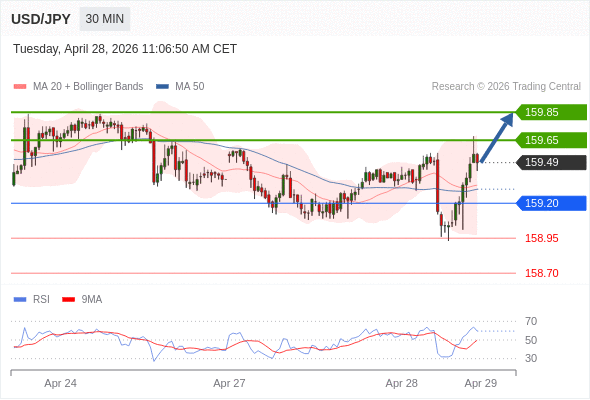Click the RSI legend blue swatch
This screenshot has height=400, width=590.
pyautogui.click(x=20, y=300)
